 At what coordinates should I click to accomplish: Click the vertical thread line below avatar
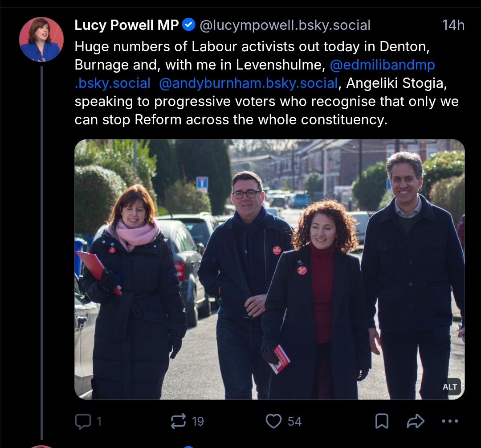click(42, 252)
